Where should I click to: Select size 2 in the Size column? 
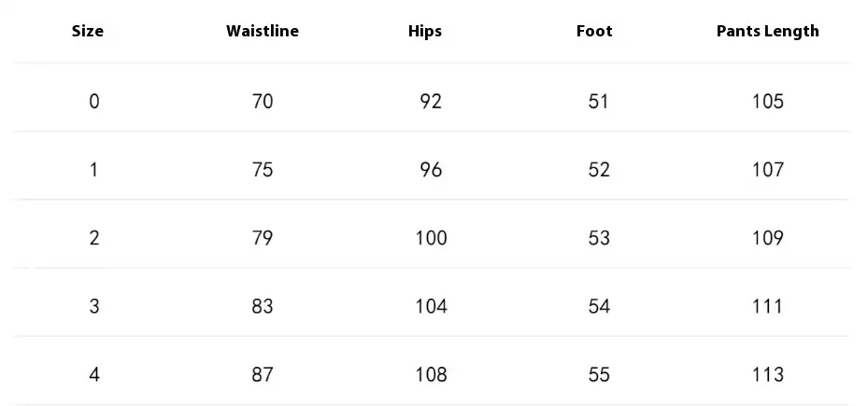[93, 238]
